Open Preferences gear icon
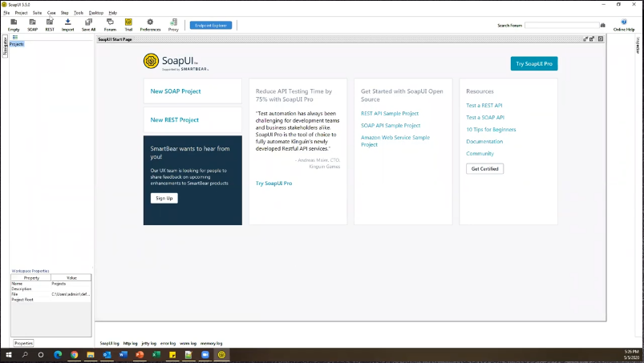Screen dimensions: 644x363 click(150, 25)
